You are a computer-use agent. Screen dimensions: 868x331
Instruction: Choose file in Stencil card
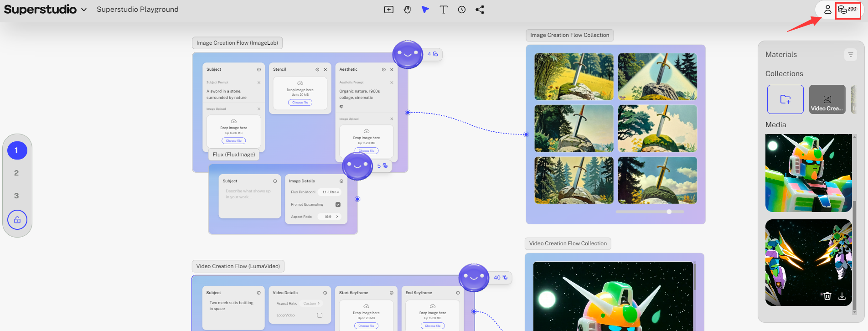point(300,103)
